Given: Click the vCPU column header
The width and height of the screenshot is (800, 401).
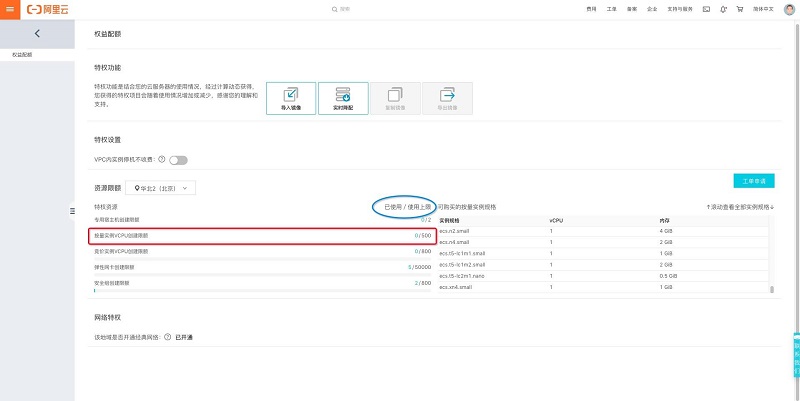Looking at the screenshot, I should tap(556, 221).
